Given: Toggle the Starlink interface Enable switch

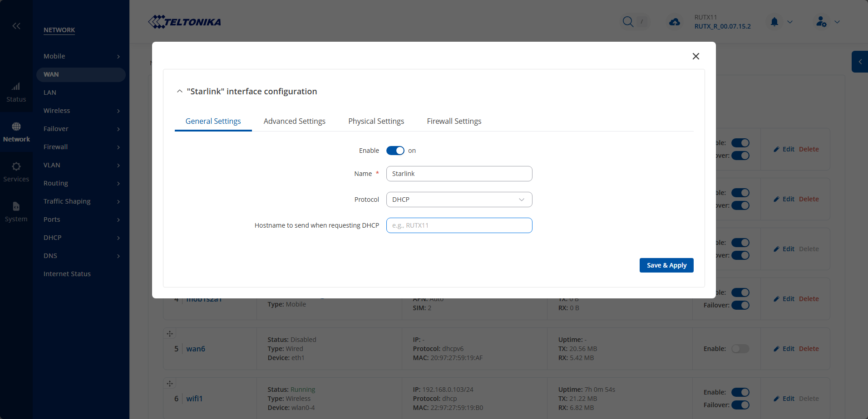Looking at the screenshot, I should [395, 151].
